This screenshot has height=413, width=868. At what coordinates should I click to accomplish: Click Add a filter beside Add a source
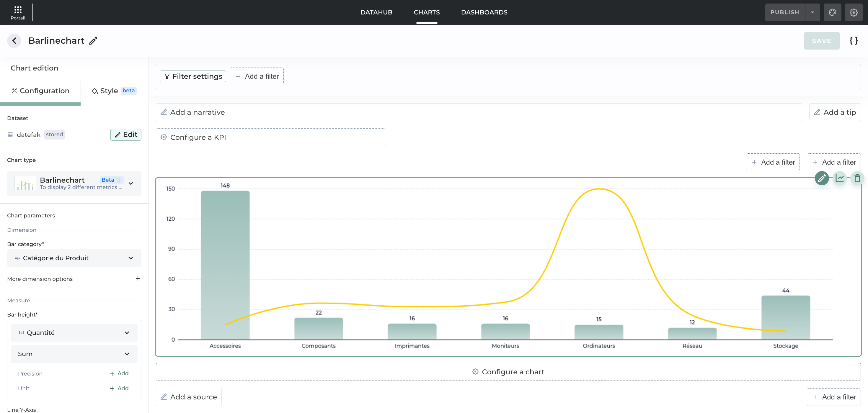[x=834, y=397]
